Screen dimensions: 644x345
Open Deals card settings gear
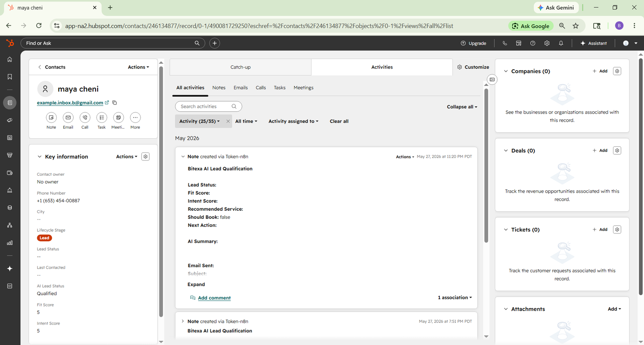click(x=617, y=150)
